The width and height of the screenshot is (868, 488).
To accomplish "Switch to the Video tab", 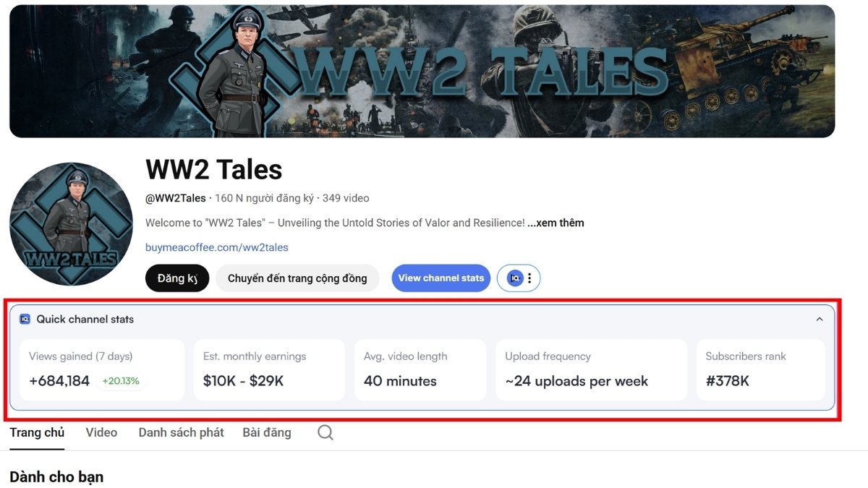I will [101, 432].
